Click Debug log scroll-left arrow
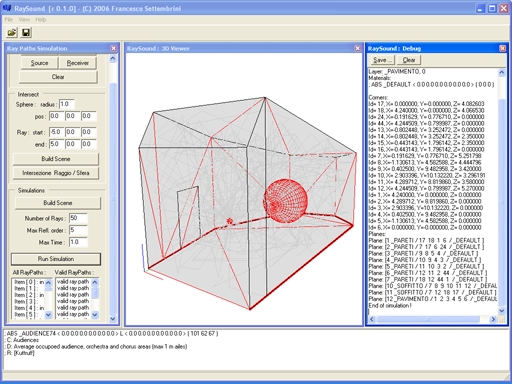The image size is (512, 384). pos(372,319)
